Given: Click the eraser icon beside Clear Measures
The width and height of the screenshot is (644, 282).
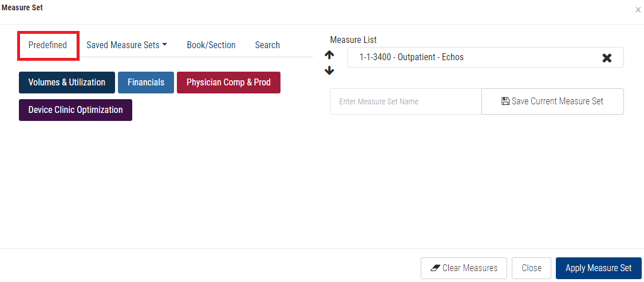Looking at the screenshot, I should point(434,268).
